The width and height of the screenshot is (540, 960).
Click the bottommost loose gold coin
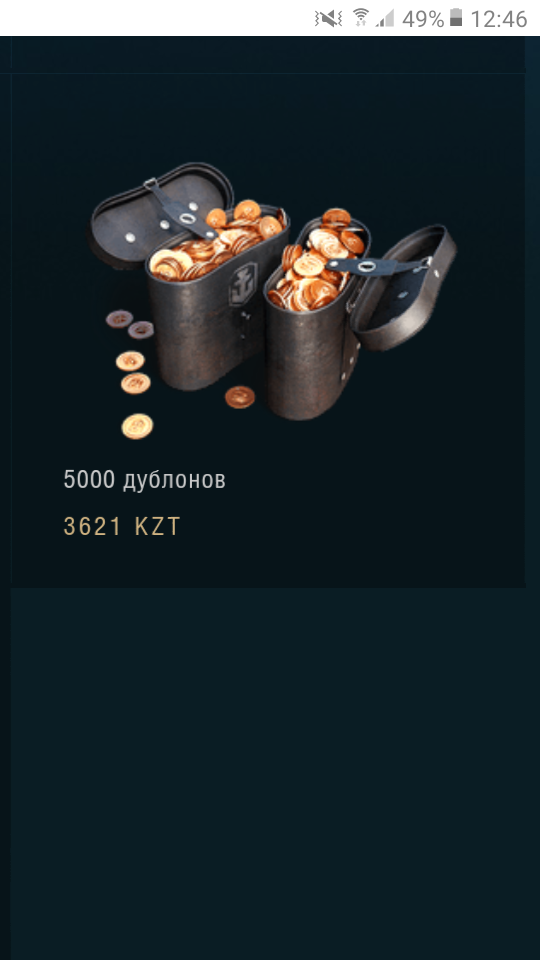(x=137, y=426)
